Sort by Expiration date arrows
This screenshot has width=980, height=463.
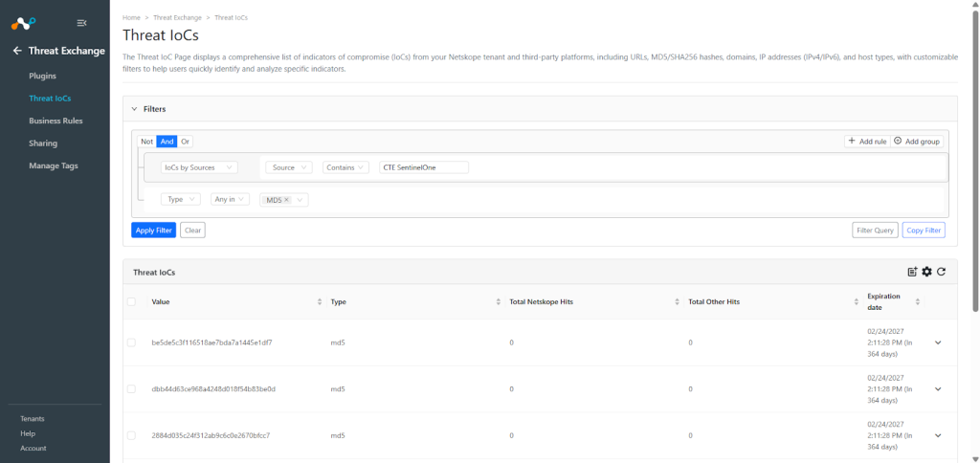918,301
